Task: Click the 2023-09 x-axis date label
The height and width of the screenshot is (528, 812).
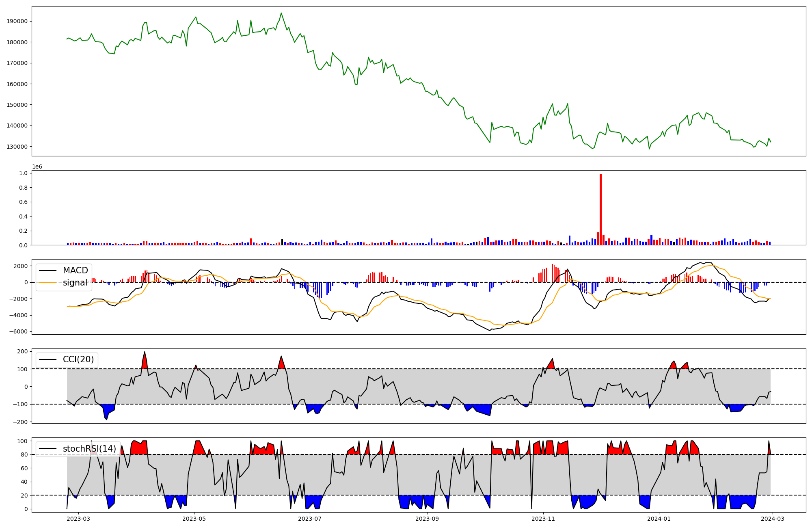Action: (427, 519)
